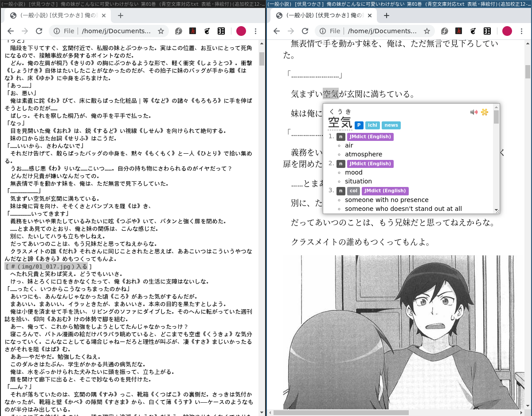
Task: Click the left window vertical scrollbar thumb
Action: [x=262, y=58]
